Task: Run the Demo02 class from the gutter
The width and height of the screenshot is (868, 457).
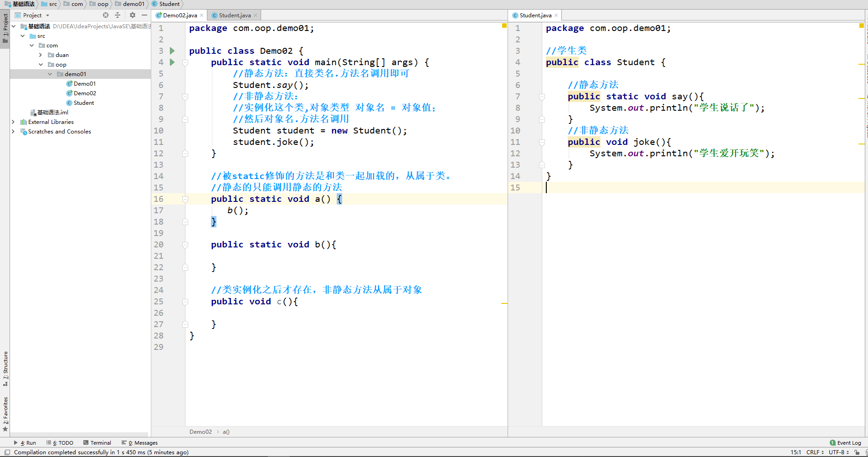Action: point(172,51)
